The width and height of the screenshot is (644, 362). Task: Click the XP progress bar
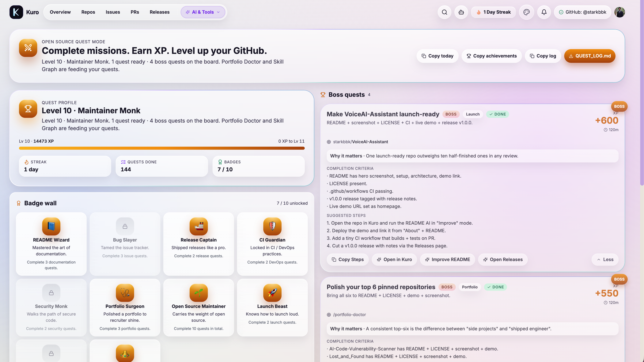(162, 148)
